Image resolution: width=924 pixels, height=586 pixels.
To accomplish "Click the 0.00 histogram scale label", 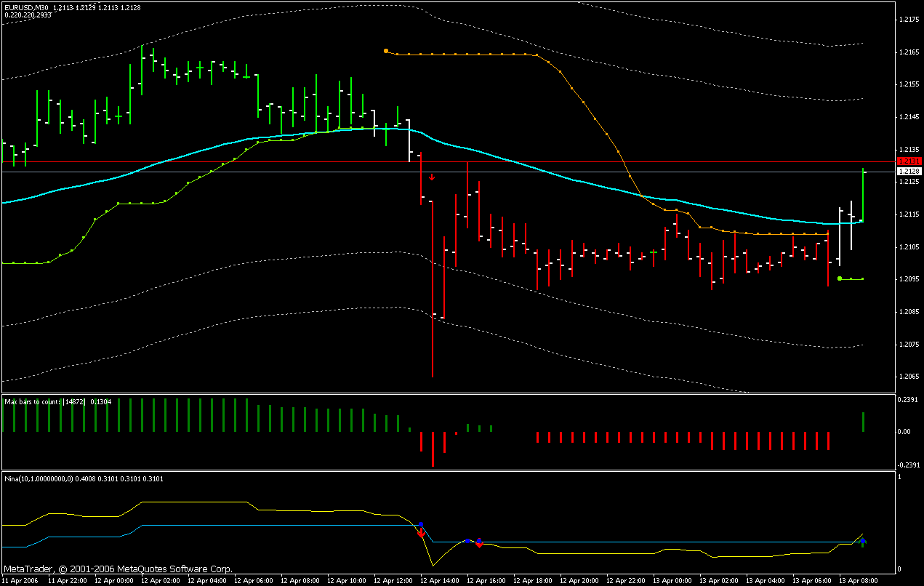I will [906, 432].
